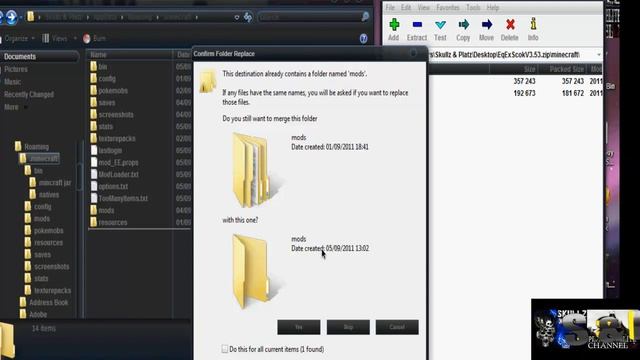Screen dimensions: 640x360
Task: Click the Move arrow icon in 7-Zip
Action: click(487, 25)
